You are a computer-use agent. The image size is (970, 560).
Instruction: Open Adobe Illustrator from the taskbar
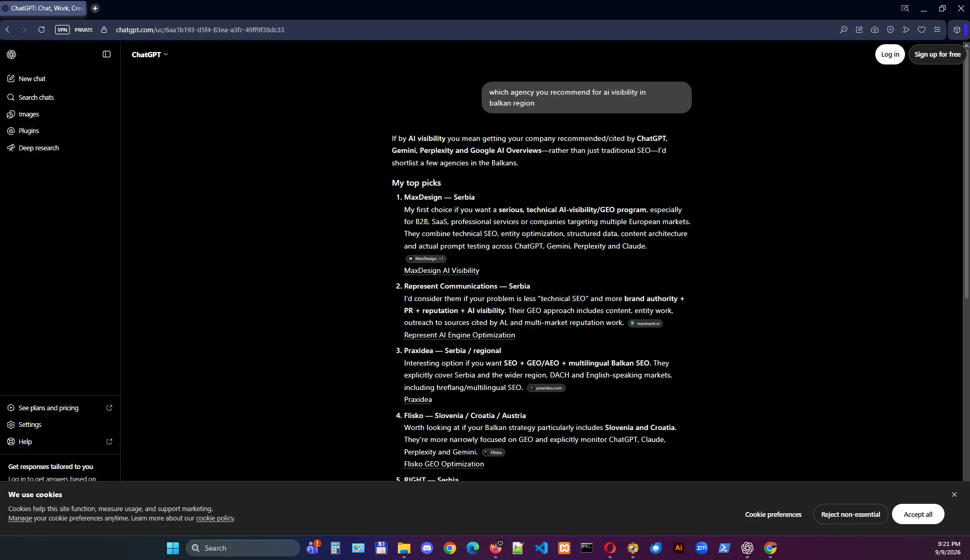pyautogui.click(x=679, y=548)
